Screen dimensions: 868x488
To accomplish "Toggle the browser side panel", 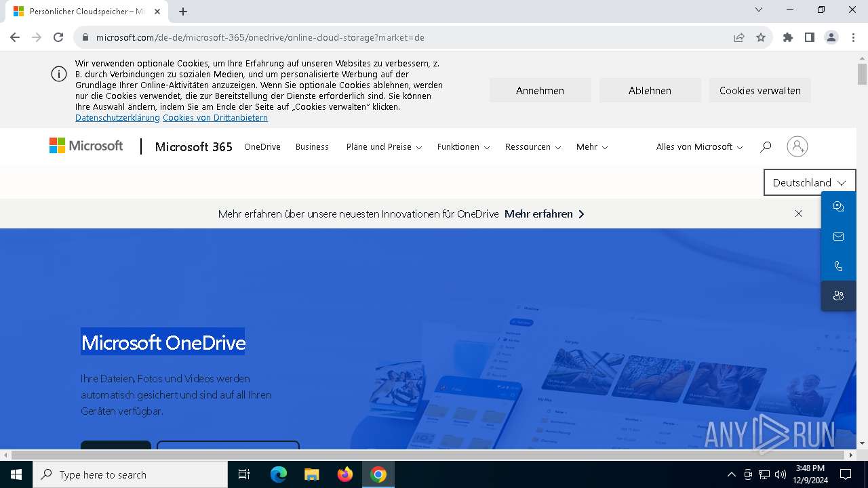I will (810, 37).
